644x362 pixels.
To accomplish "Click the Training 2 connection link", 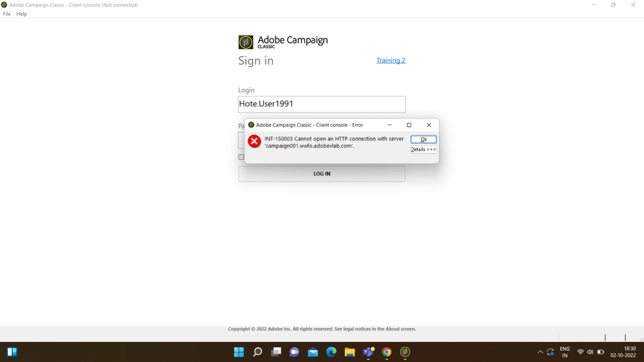I will [x=391, y=61].
